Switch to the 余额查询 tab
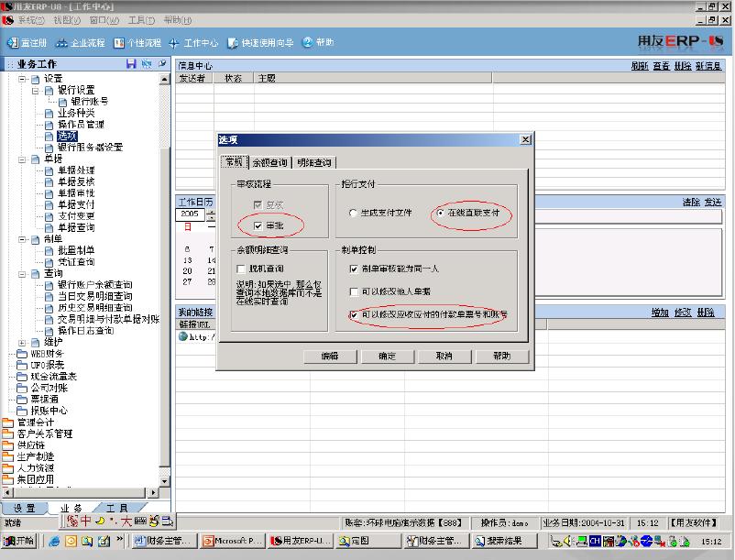This screenshot has width=735, height=560. point(269,162)
